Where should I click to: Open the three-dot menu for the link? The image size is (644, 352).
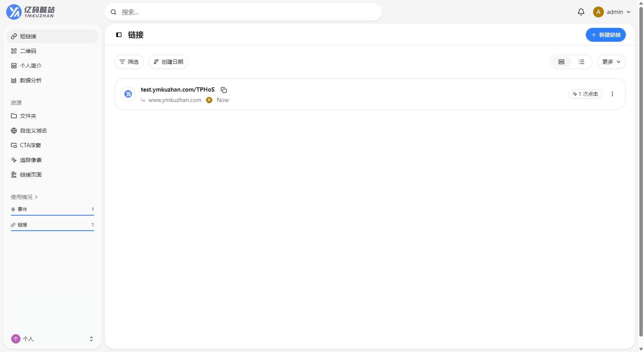pyautogui.click(x=612, y=94)
